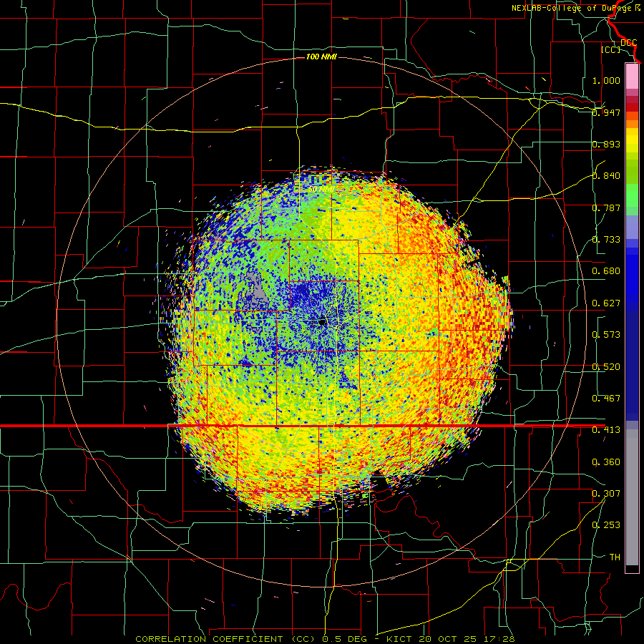Select the 100 NMI range ring label
The image size is (644, 644).
tap(321, 57)
